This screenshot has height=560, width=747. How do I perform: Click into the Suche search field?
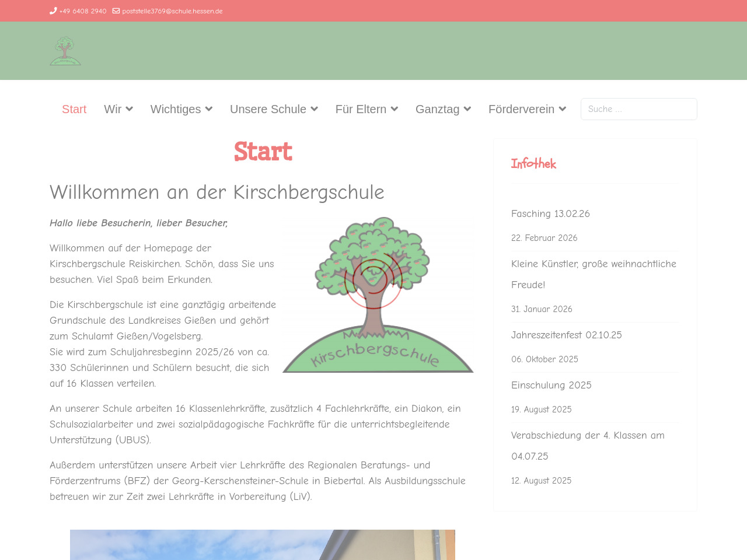pyautogui.click(x=638, y=109)
